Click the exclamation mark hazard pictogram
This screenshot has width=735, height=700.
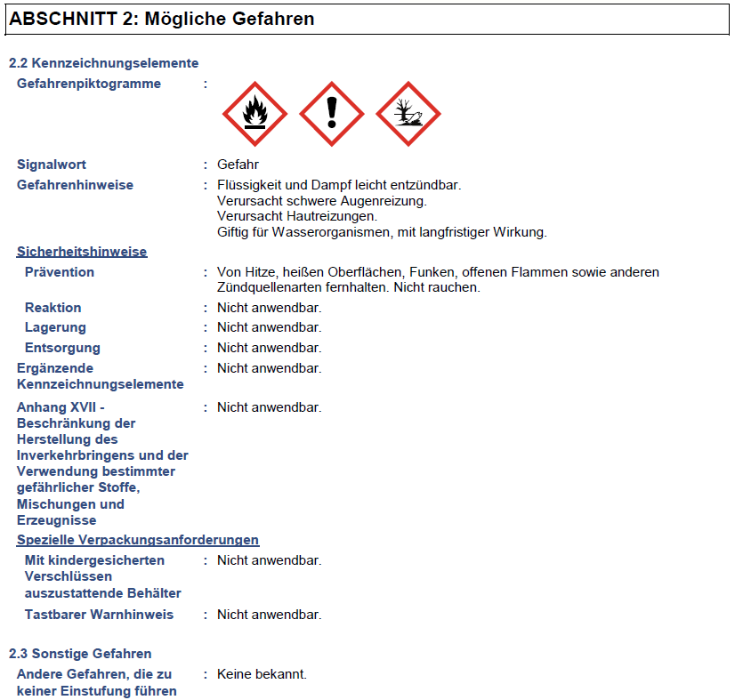click(x=331, y=114)
